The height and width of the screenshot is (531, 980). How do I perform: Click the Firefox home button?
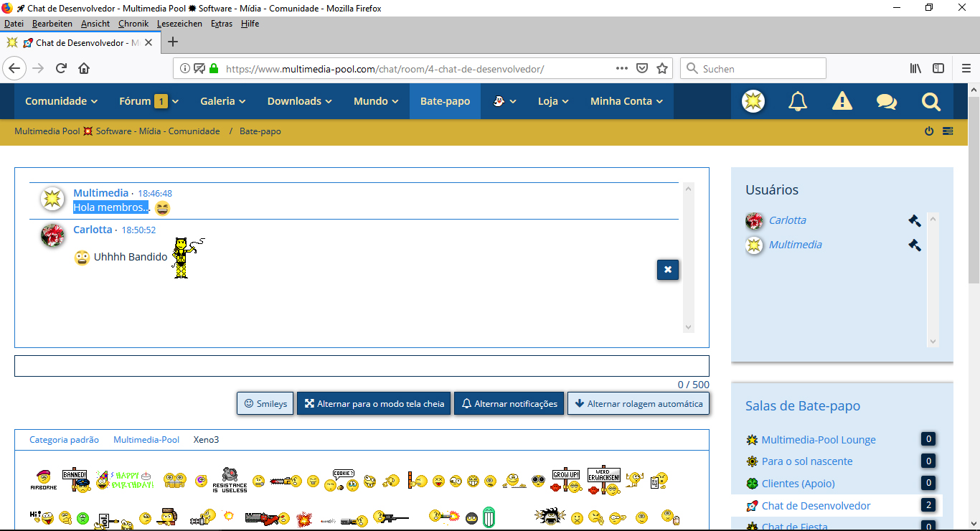pyautogui.click(x=84, y=69)
